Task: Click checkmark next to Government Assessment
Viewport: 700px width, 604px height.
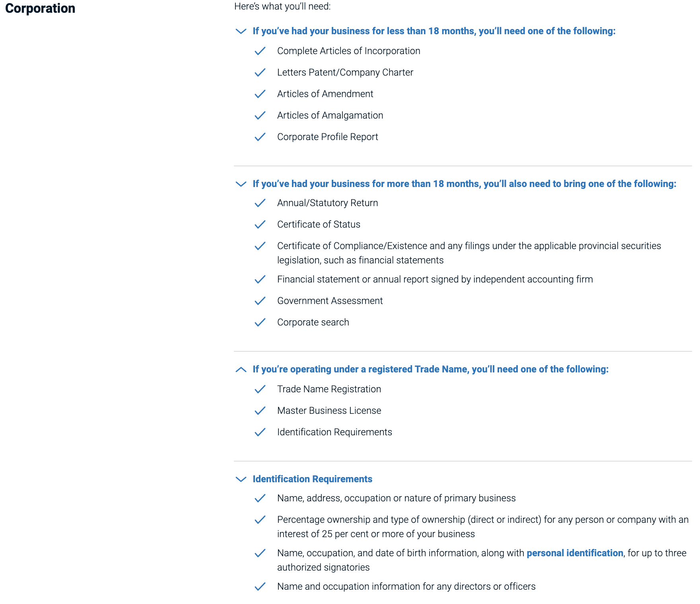Action: tap(260, 301)
